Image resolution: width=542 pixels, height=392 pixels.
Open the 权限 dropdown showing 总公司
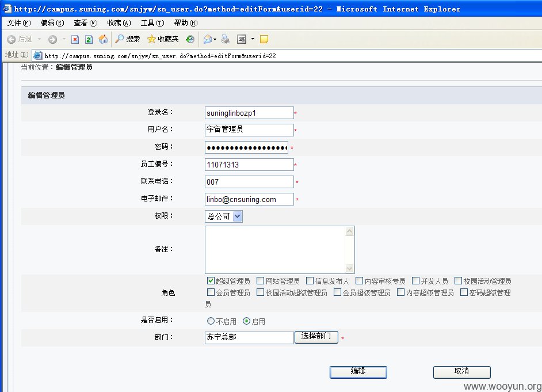tap(224, 216)
